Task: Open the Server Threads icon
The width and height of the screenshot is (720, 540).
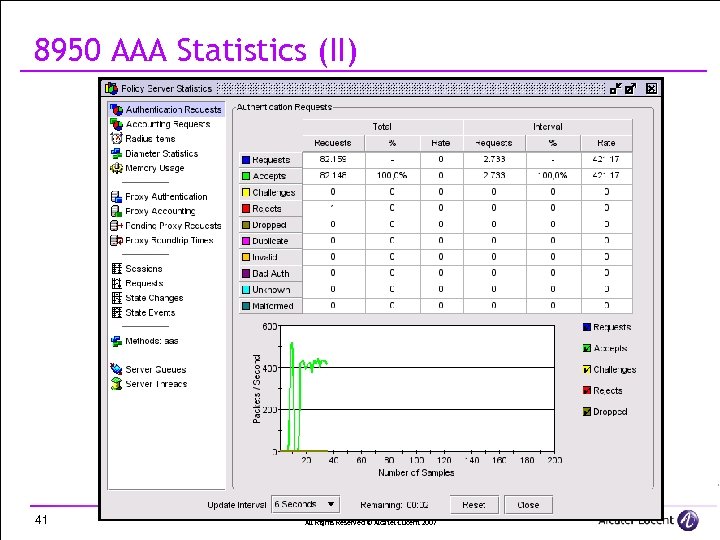Action: [117, 384]
